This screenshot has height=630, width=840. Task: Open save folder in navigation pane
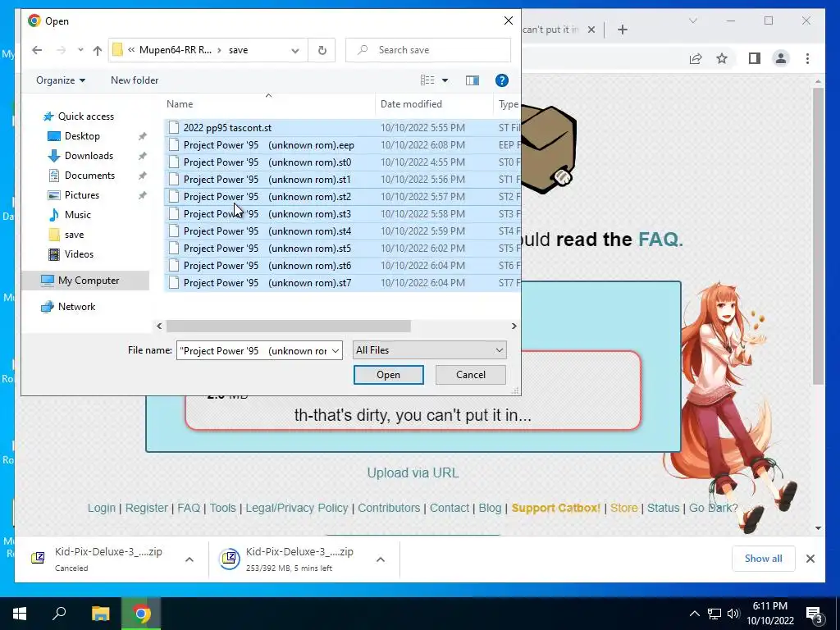pos(74,235)
